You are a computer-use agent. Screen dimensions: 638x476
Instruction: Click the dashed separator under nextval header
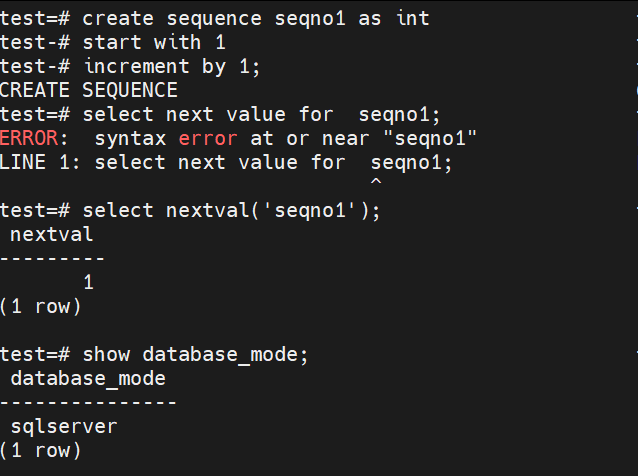pyautogui.click(x=52, y=258)
